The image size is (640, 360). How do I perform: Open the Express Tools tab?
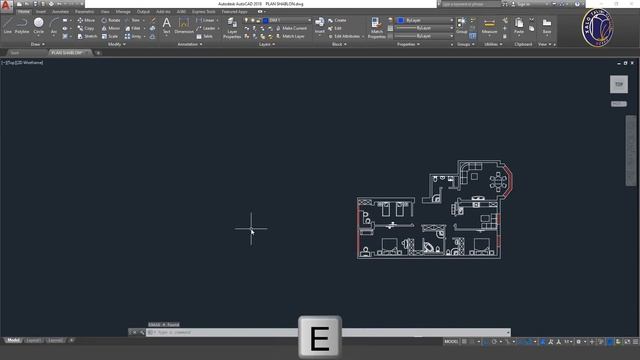[x=203, y=12]
